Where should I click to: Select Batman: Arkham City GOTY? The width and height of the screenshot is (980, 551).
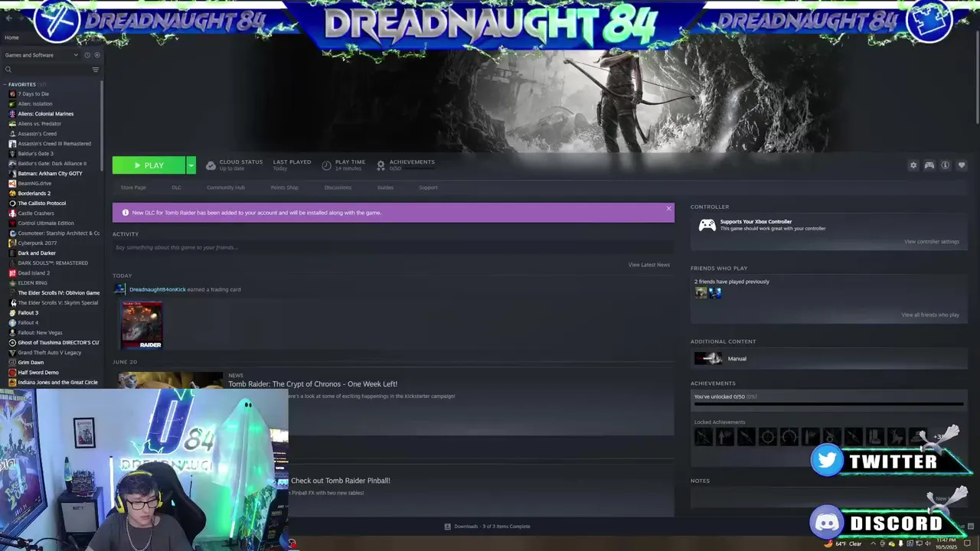[50, 174]
